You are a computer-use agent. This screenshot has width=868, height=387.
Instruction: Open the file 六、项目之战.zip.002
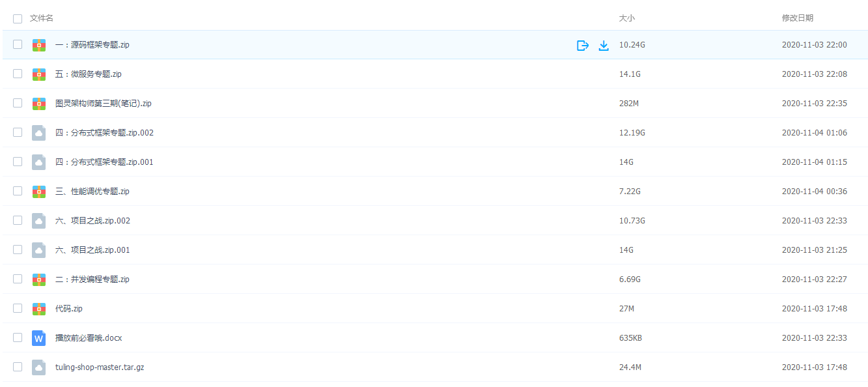[92, 221]
